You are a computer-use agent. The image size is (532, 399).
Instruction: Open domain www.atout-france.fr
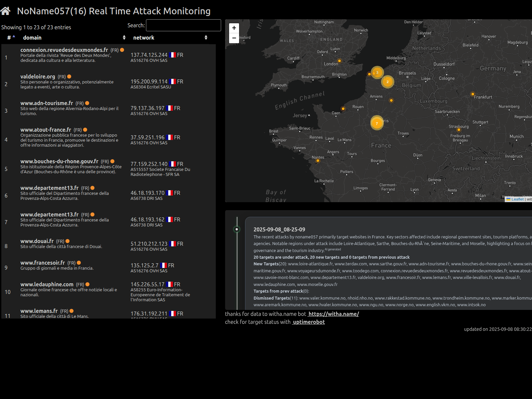[46, 130]
